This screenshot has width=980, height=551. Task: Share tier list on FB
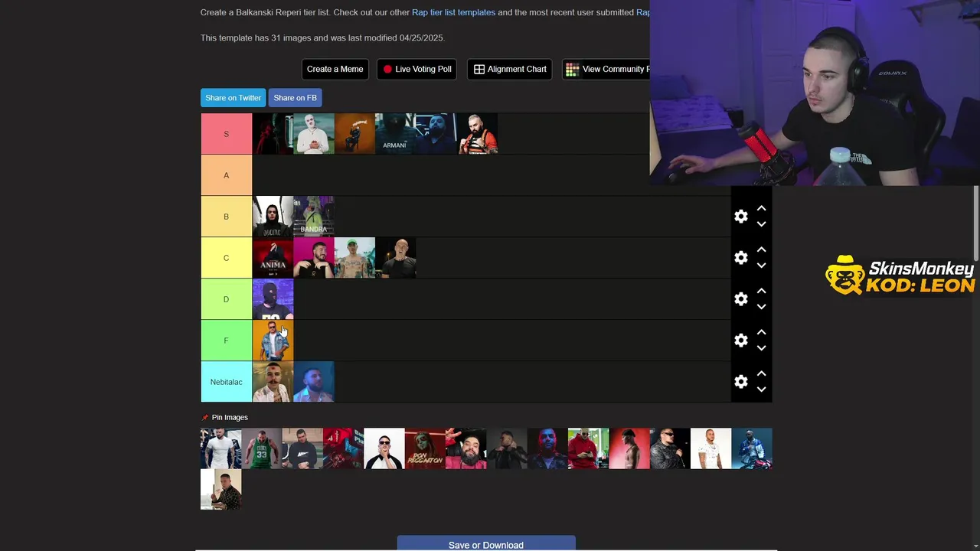[295, 98]
